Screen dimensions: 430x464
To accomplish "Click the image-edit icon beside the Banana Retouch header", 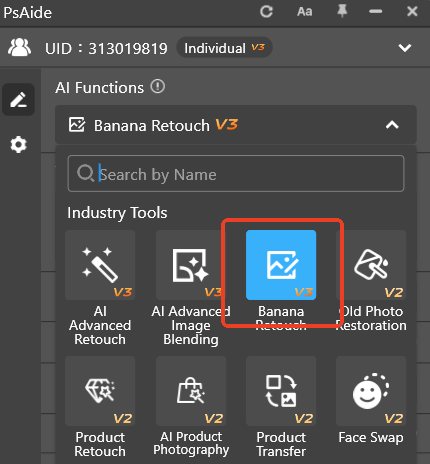I will (x=77, y=125).
